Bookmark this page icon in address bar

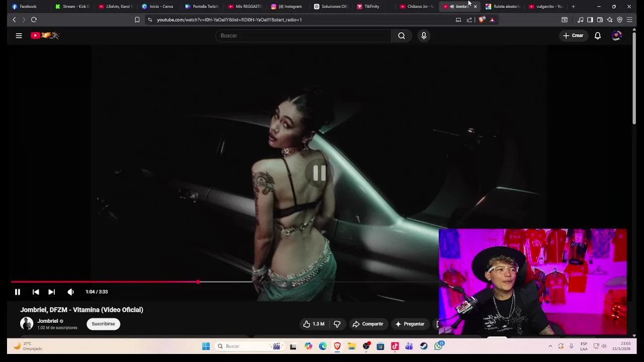coord(137,20)
